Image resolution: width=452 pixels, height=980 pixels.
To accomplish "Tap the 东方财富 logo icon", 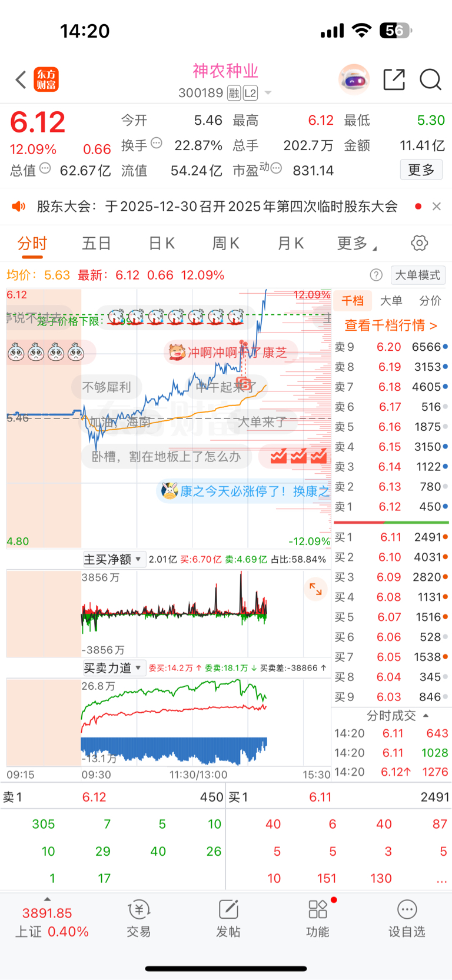I will [46, 79].
